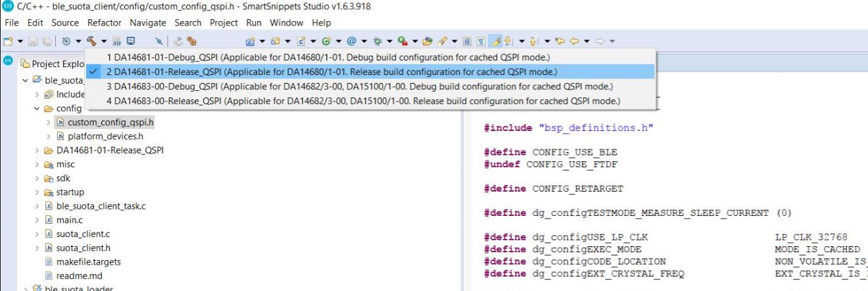Click the Search flashlight toolbar icon
This screenshot has width=868, height=291.
tap(441, 41)
